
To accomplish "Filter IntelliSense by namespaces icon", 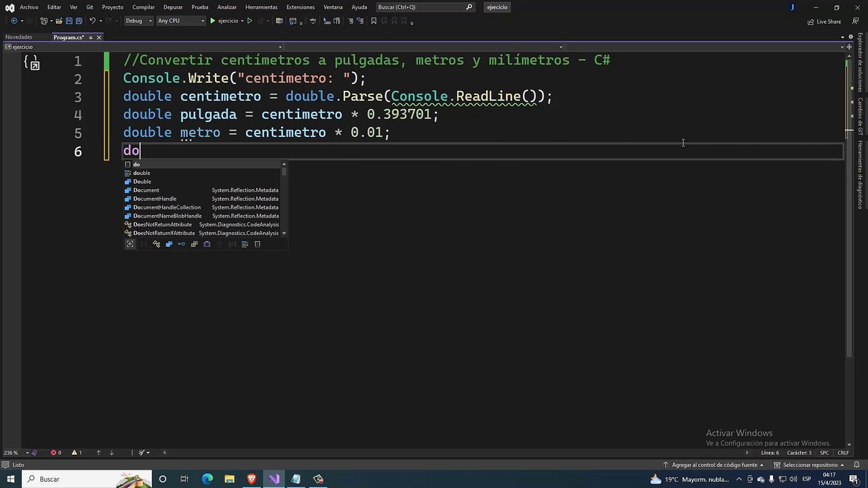I will point(143,244).
